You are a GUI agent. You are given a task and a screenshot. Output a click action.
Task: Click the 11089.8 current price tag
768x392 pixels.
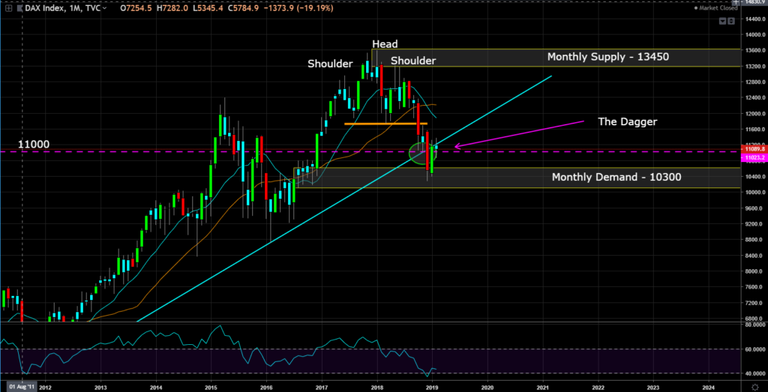[x=752, y=148]
